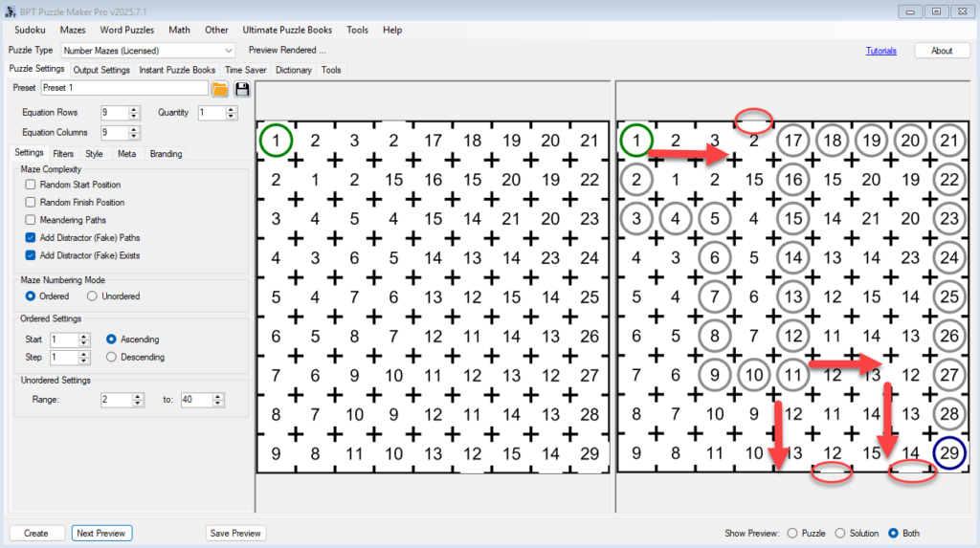Open the preset folder icon
This screenshot has width=980, height=548.
pyautogui.click(x=220, y=89)
